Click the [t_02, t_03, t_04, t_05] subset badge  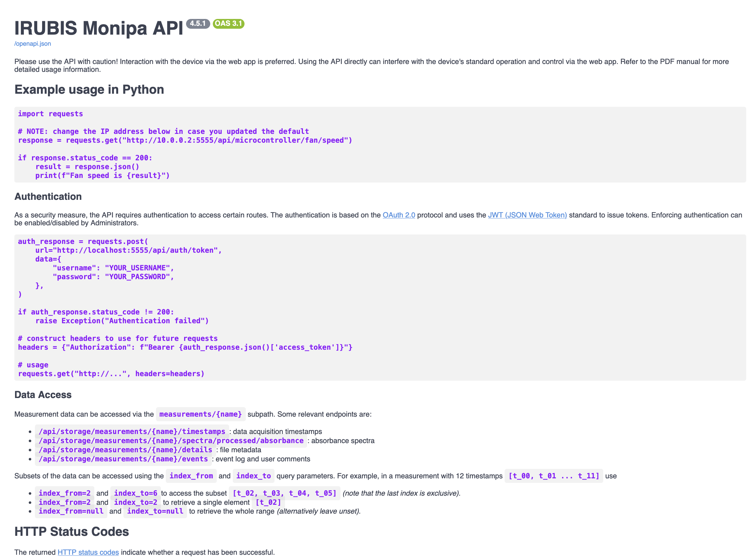284,493
